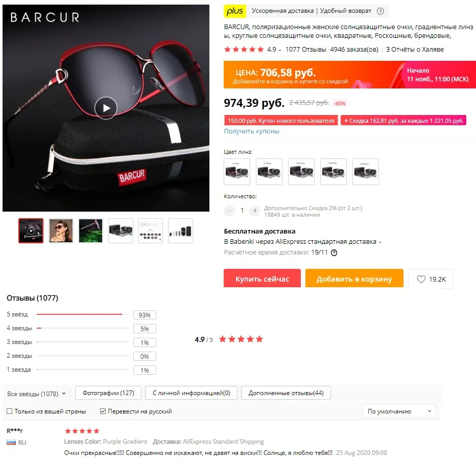Filter reviews by Фотографии (127)
The image size is (476, 460).
[x=108, y=393]
